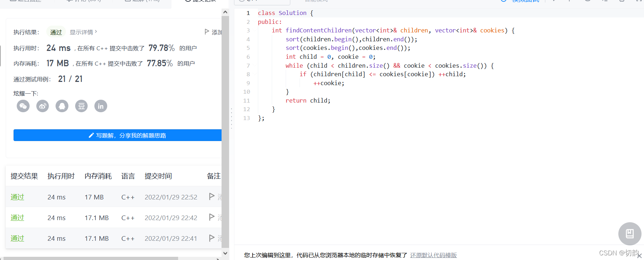Click 17 MB cell in first submission row
The width and height of the screenshot is (644, 260).
tap(94, 197)
